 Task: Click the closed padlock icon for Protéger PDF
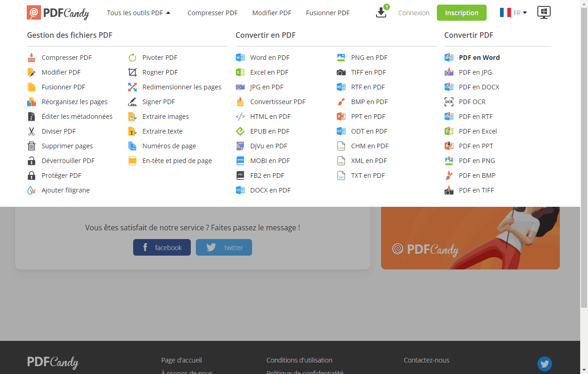tap(31, 175)
